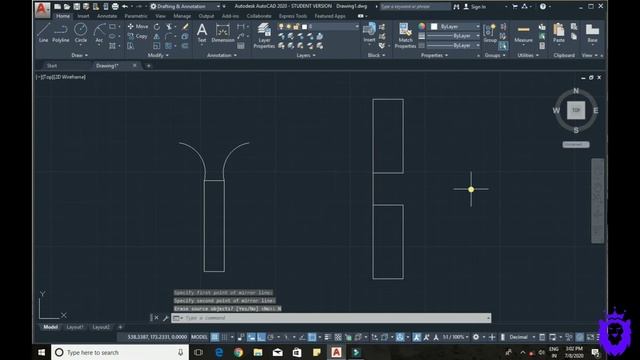Open the Parametric ribbon tab
Screen dimensions: 640x360
136,16
